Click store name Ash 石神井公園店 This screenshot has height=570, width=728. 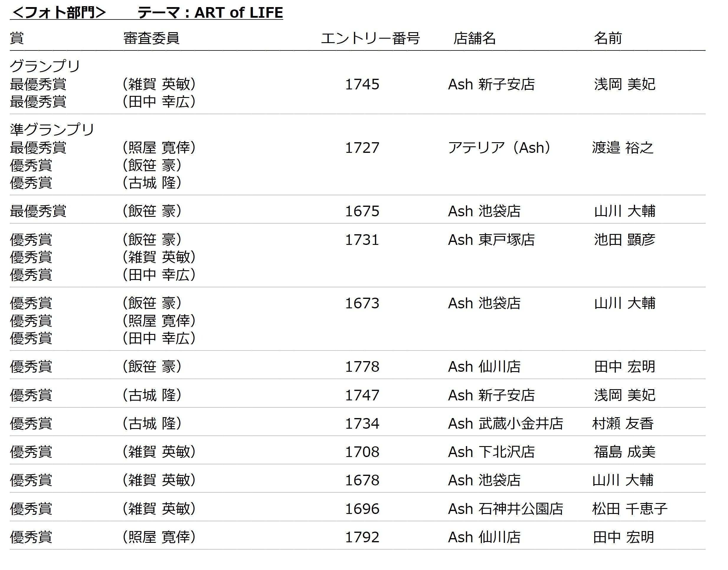pyautogui.click(x=505, y=509)
